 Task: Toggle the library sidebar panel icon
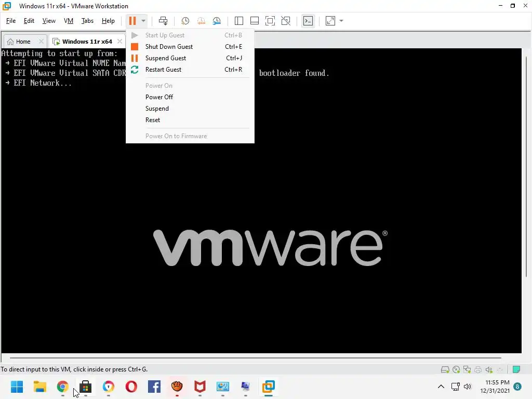point(239,21)
